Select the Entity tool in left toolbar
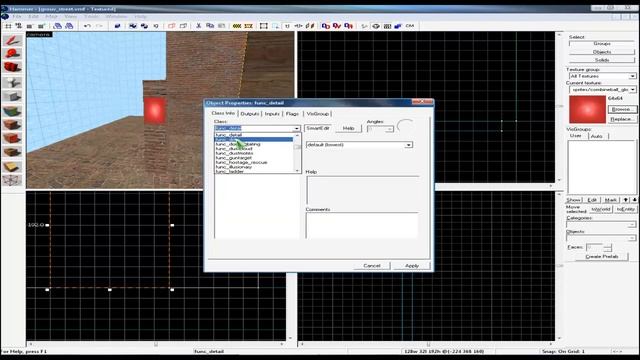The width and height of the screenshot is (640, 360). (12, 82)
